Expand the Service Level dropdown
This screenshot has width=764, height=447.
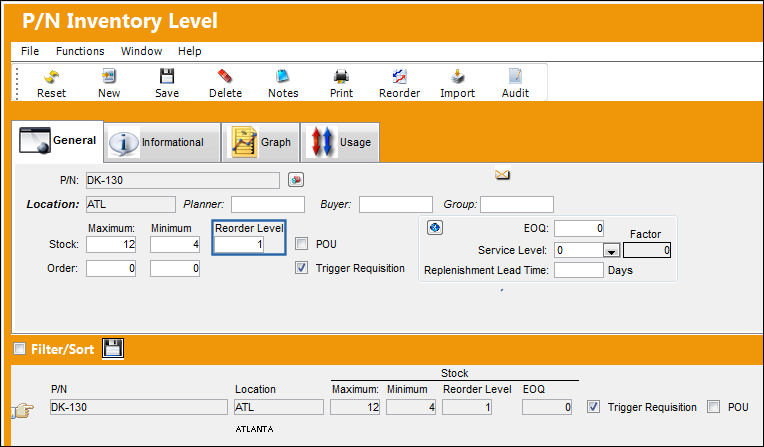[x=611, y=251]
